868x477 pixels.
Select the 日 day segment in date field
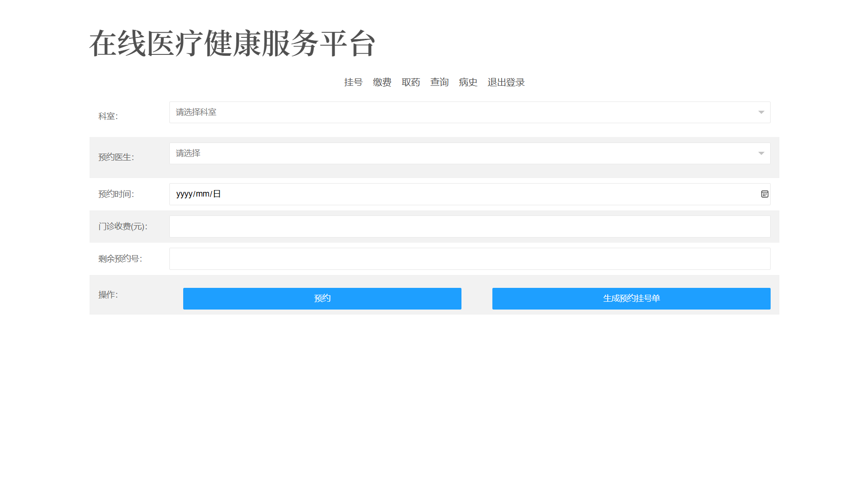click(x=217, y=194)
